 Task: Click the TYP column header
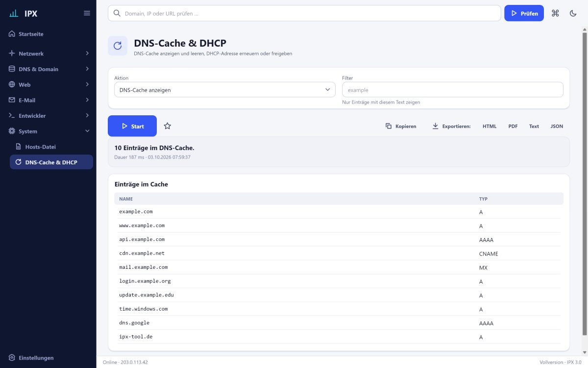click(x=483, y=199)
